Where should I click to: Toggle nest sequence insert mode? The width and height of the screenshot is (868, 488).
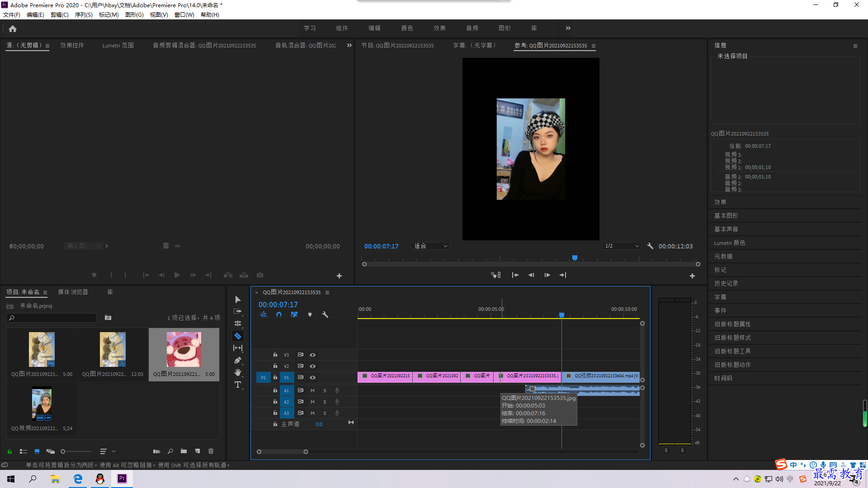(x=264, y=314)
